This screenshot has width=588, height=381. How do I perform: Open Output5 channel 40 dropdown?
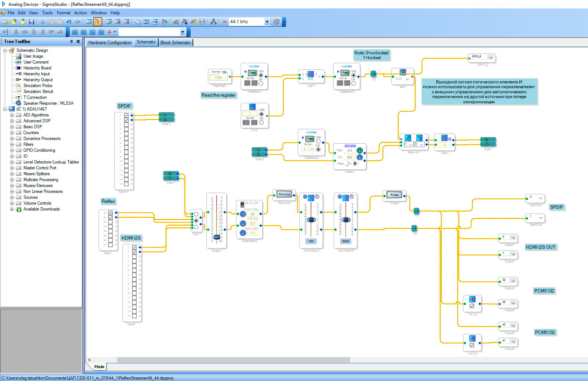coord(513,326)
